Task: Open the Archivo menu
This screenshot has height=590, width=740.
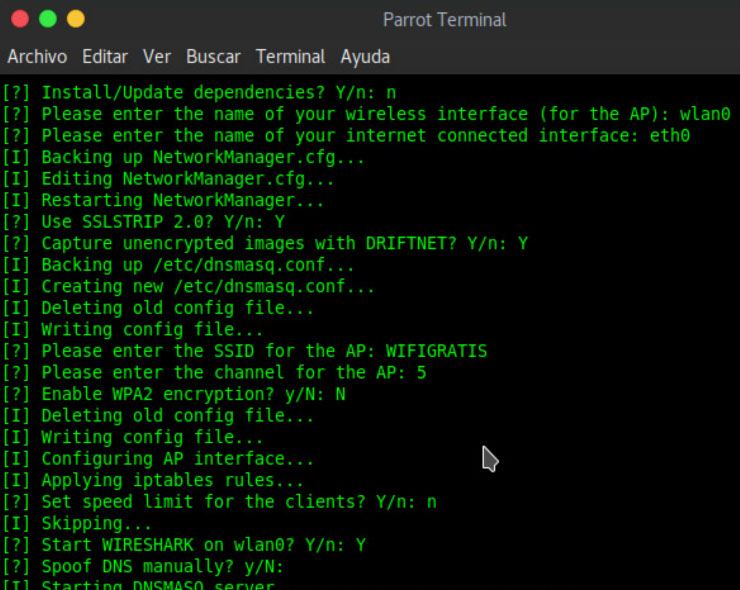Action: 37,57
